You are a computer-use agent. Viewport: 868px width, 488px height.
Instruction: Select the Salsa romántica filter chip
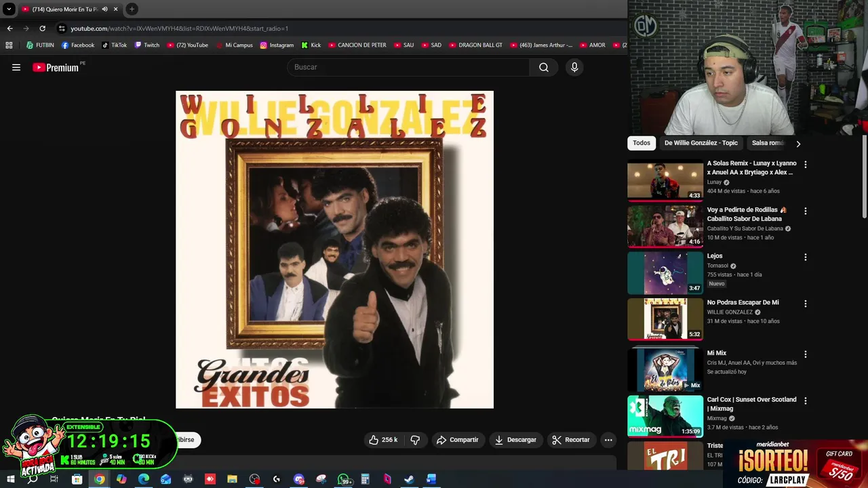[x=767, y=143]
